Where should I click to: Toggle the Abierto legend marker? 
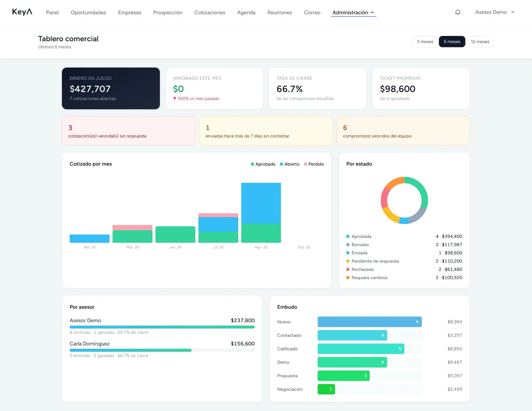(281, 164)
